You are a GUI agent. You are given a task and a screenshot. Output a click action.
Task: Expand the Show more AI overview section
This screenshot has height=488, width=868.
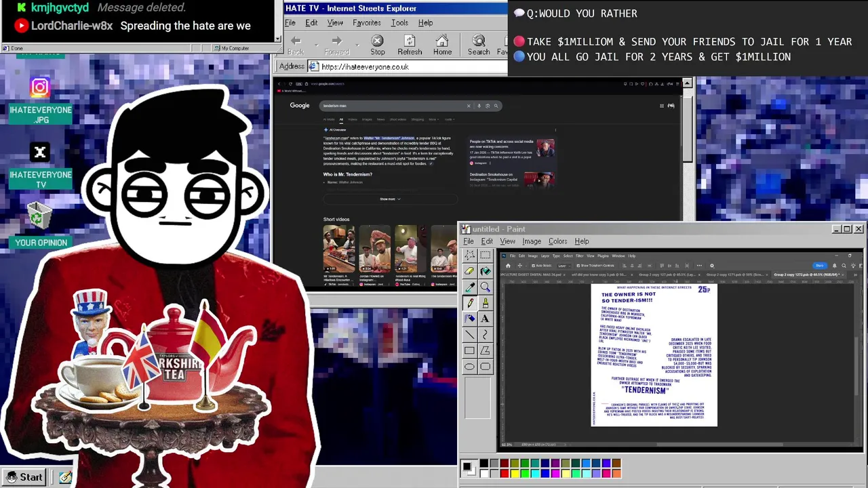coord(390,199)
